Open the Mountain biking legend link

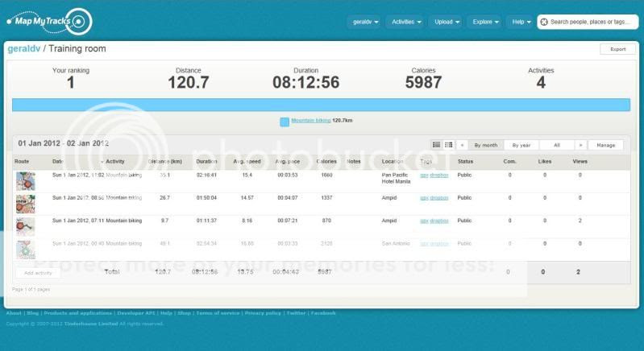tap(311, 121)
